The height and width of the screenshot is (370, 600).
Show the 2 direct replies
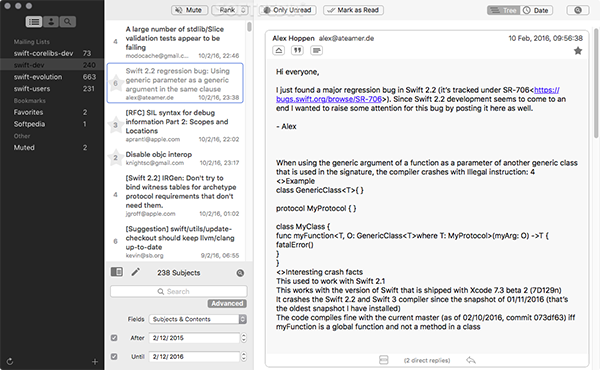pyautogui.click(x=427, y=360)
